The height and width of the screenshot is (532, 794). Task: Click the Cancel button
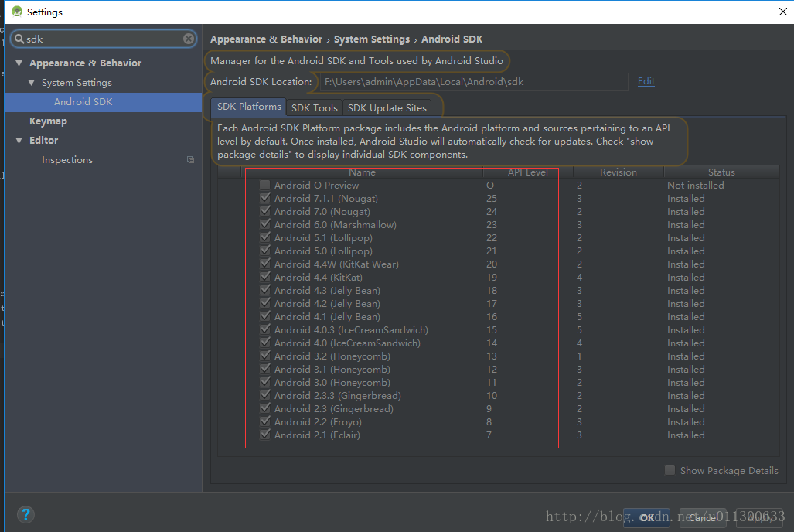coord(702,518)
